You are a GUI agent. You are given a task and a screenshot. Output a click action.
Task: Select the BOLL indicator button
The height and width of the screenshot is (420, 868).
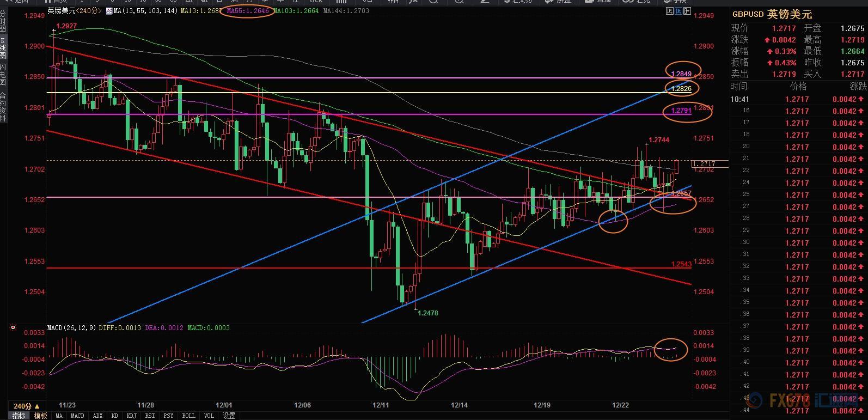click(x=188, y=416)
